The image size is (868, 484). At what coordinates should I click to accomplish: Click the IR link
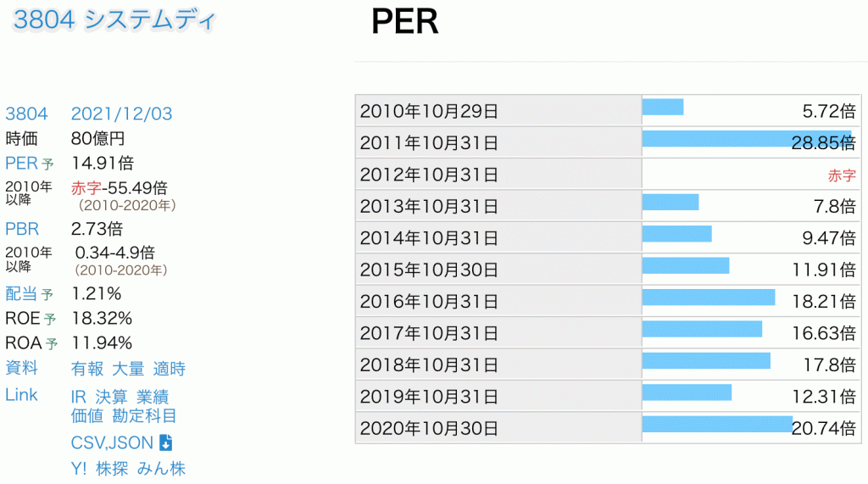click(79, 396)
